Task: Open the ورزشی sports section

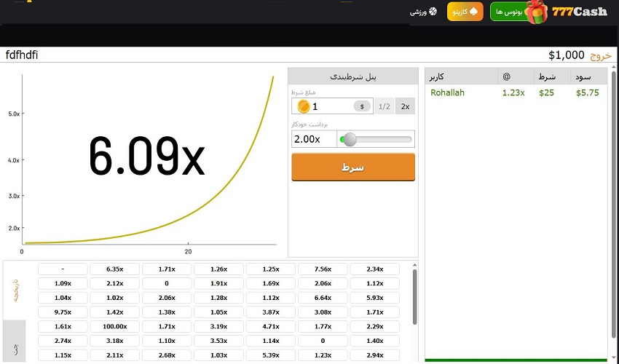Action: click(x=423, y=12)
